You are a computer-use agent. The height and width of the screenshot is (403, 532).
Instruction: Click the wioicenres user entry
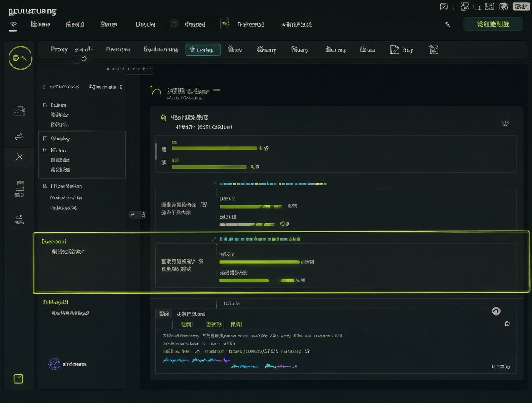(x=67, y=364)
